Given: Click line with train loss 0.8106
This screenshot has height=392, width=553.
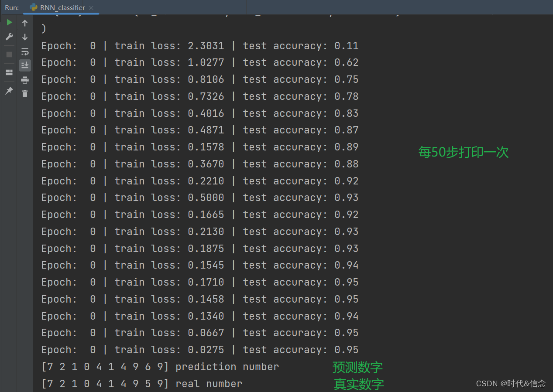Looking at the screenshot, I should click(x=200, y=80).
